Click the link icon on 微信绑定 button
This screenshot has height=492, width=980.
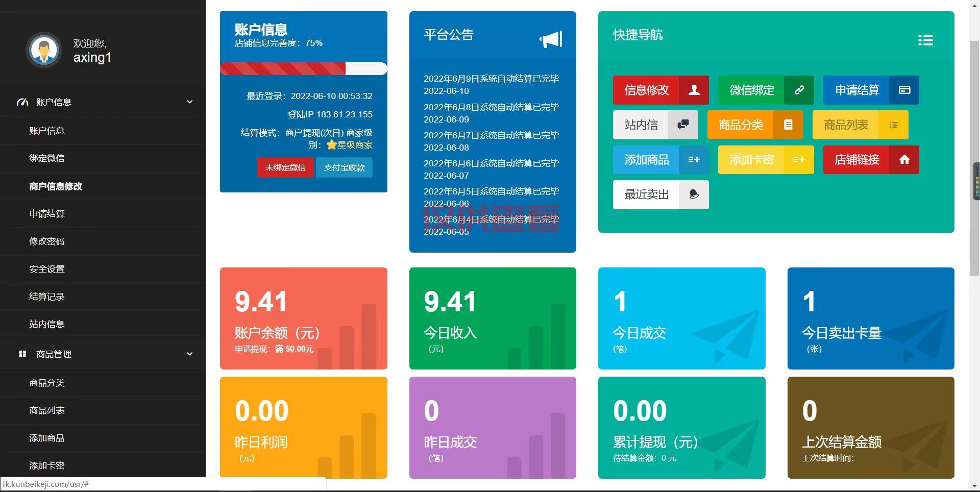coord(799,90)
